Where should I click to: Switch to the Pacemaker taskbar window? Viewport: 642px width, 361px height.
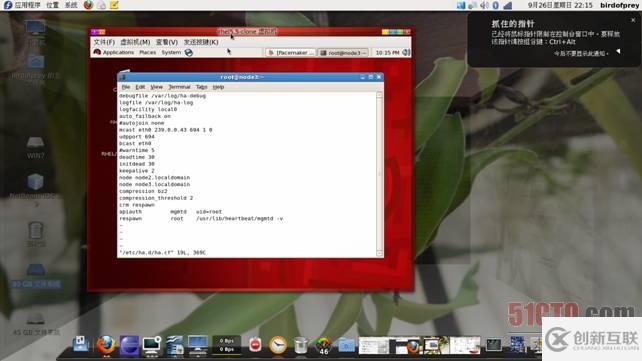pyautogui.click(x=291, y=53)
